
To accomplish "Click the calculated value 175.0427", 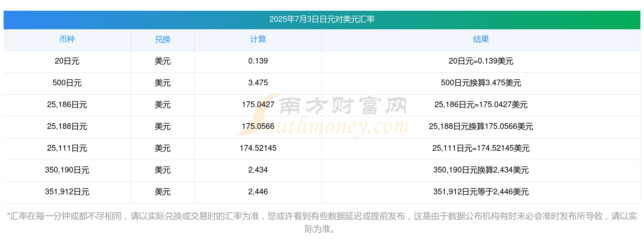I will click(258, 105).
